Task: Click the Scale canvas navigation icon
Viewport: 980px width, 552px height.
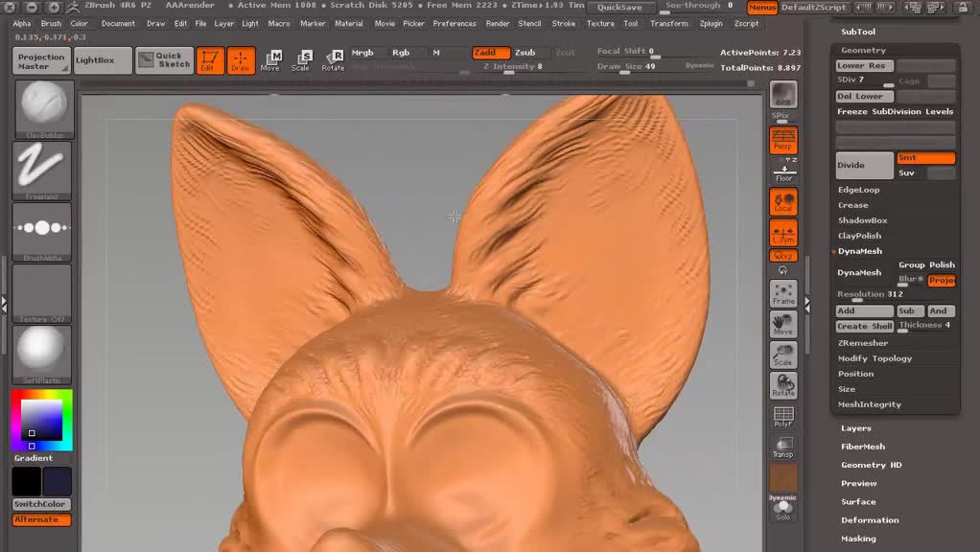Action: (x=783, y=355)
